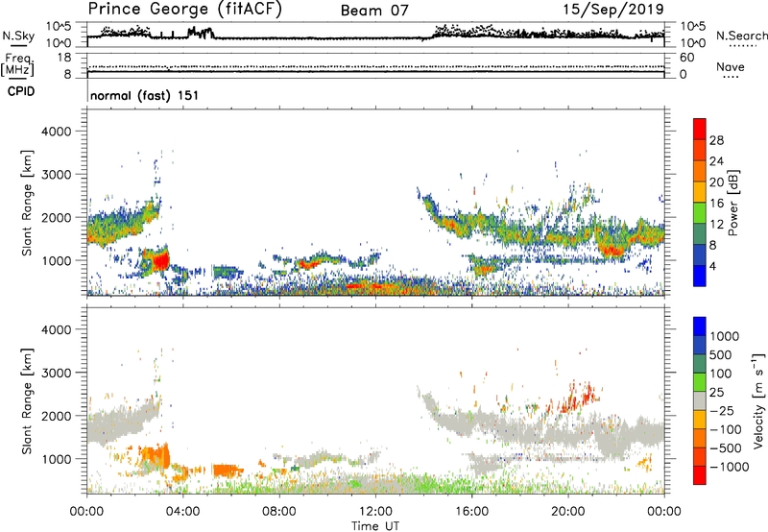This screenshot has height=532, width=768.
Task: Click the "04:00" time axis label
Action: pyautogui.click(x=183, y=512)
